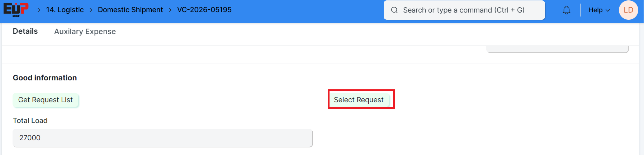Image resolution: width=644 pixels, height=155 pixels.
Task: Click the breadcrumb chevron after the EUP logo
Action: 39,10
